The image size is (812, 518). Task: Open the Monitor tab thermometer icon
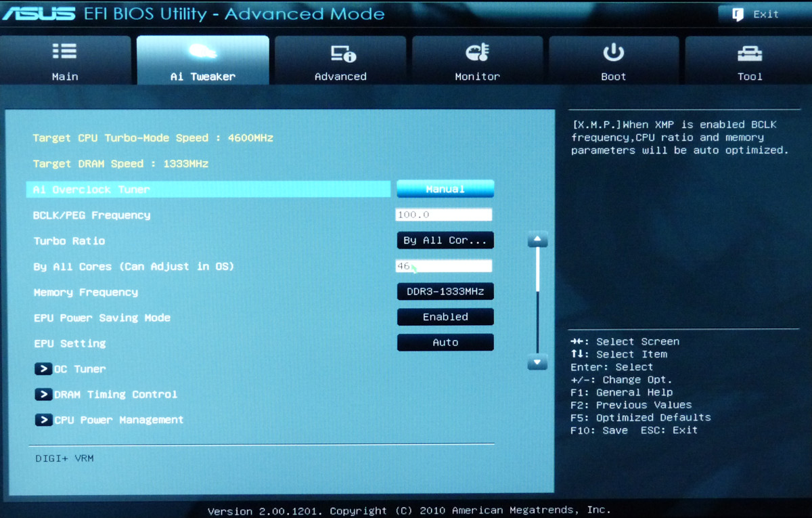tap(477, 53)
